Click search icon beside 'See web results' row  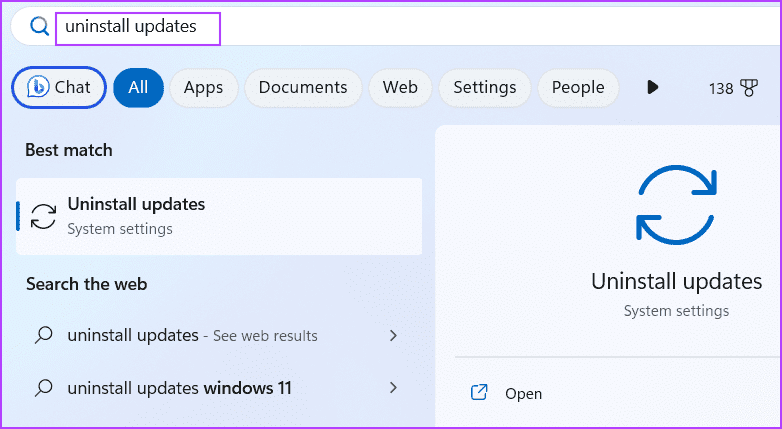(44, 335)
